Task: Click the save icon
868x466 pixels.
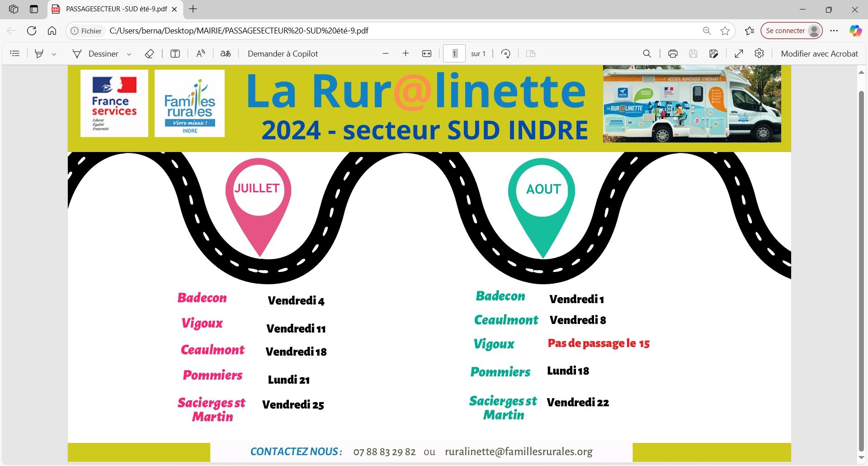Action: coord(693,53)
